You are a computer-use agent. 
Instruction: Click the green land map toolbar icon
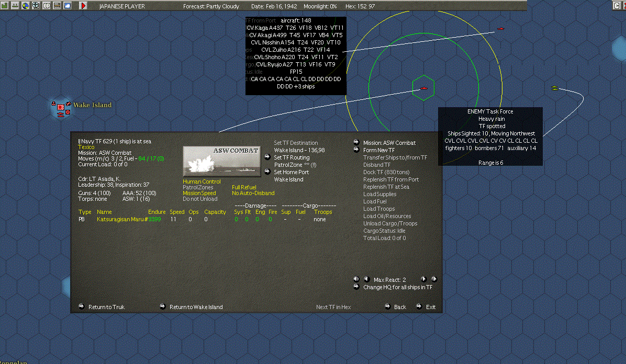(x=4, y=5)
